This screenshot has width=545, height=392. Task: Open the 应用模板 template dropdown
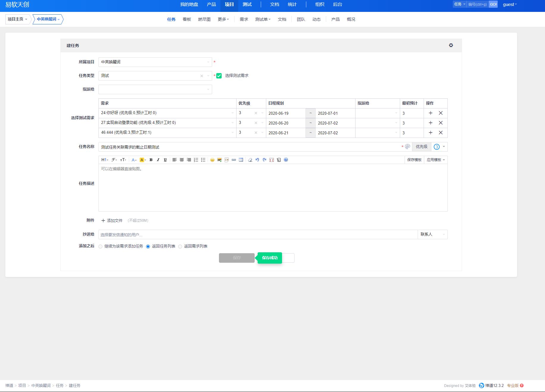coord(436,160)
